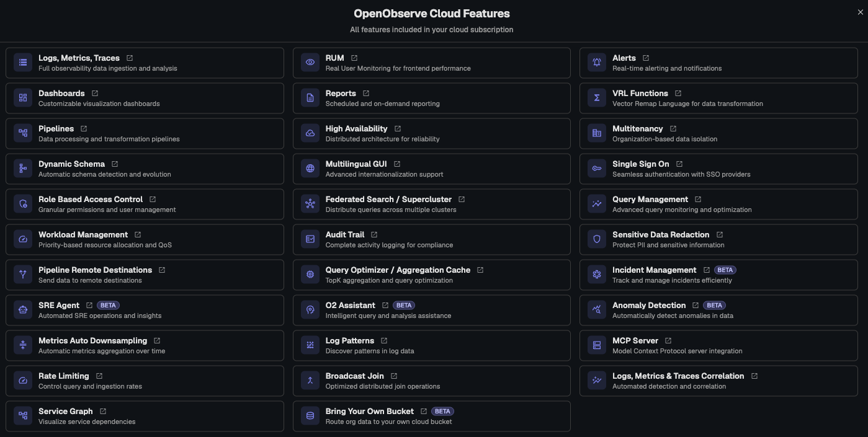Click the Sensitive Data Redaction shield icon
Screen dimensions: 868x437
click(x=597, y=239)
